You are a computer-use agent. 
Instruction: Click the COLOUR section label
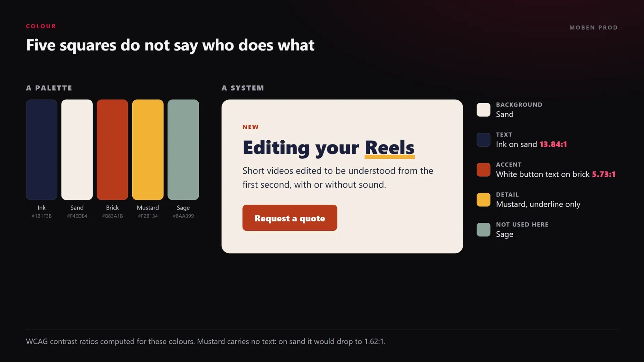(x=41, y=26)
